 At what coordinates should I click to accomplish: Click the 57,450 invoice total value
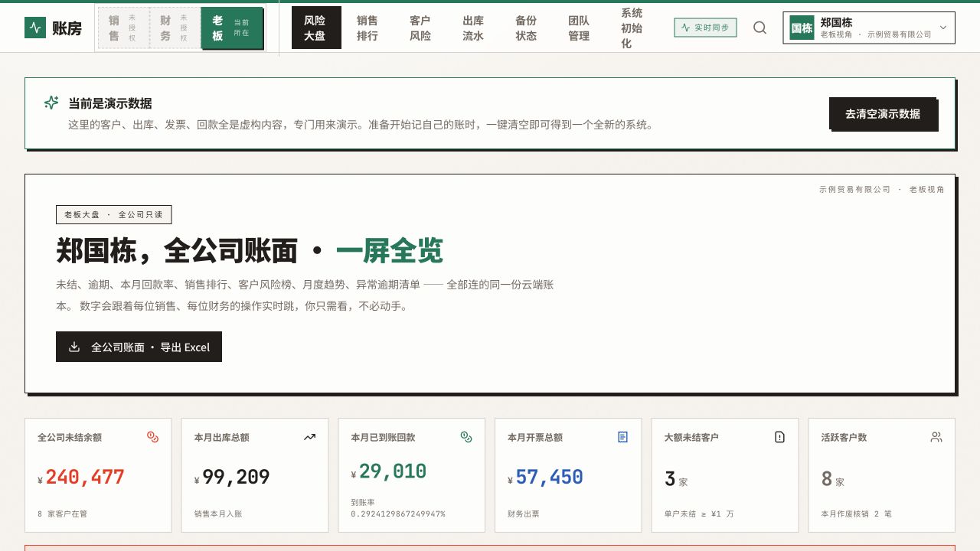tap(550, 477)
